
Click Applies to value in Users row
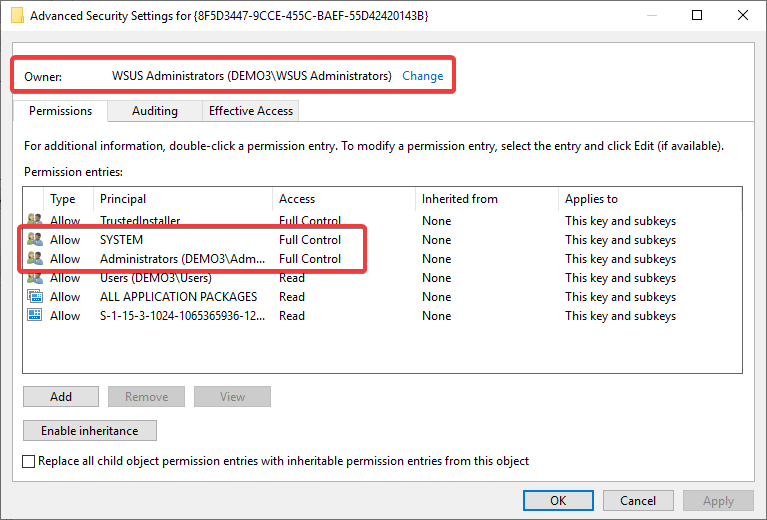pyautogui.click(x=620, y=278)
